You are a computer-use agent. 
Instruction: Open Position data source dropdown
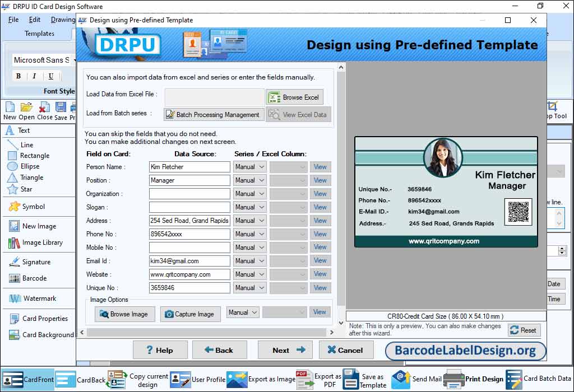(x=249, y=180)
